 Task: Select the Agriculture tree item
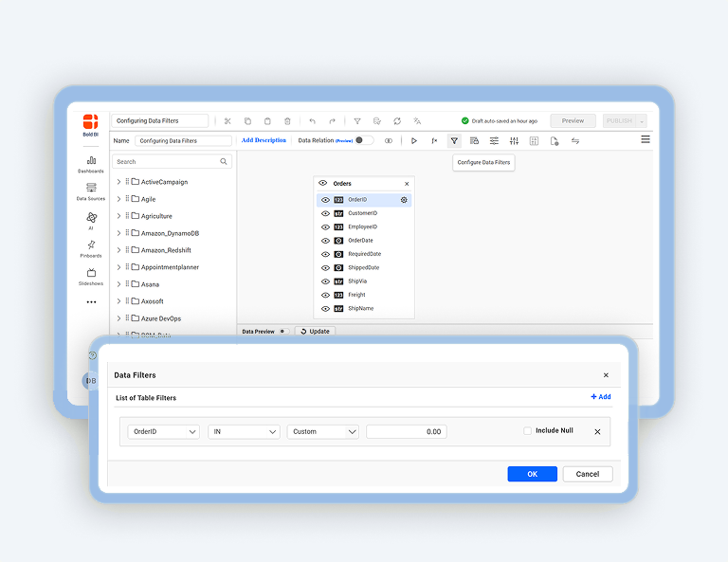coord(156,216)
